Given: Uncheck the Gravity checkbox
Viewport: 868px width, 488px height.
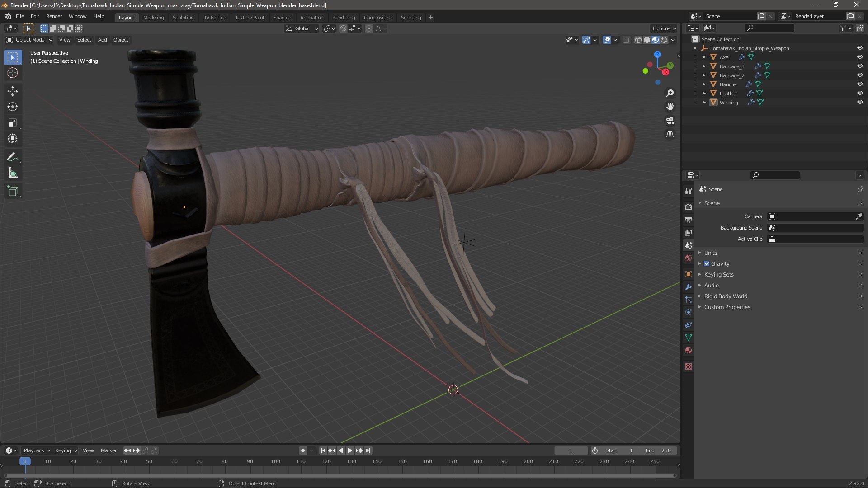Looking at the screenshot, I should coord(707,263).
